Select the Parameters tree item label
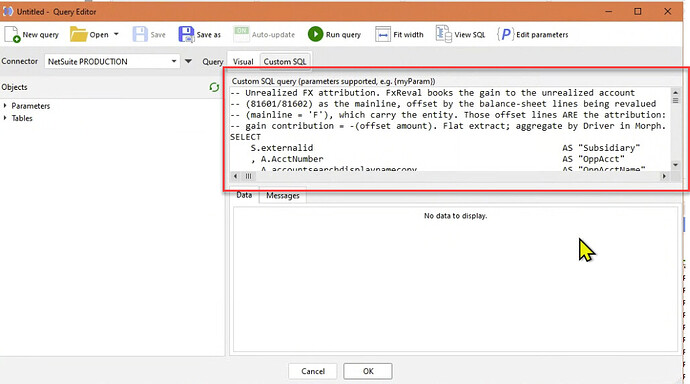The height and width of the screenshot is (384, 690). (30, 106)
